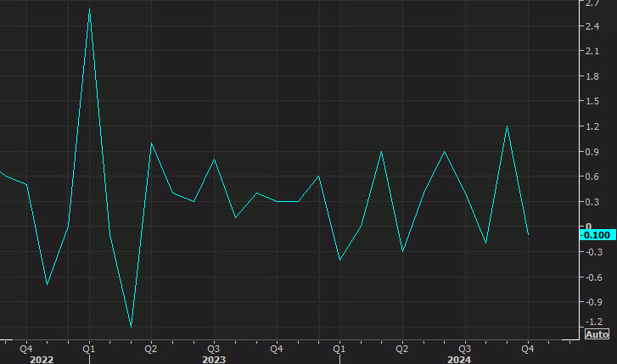Pick the Q2 marker in 2023
This screenshot has width=617, height=364.
[151, 348]
